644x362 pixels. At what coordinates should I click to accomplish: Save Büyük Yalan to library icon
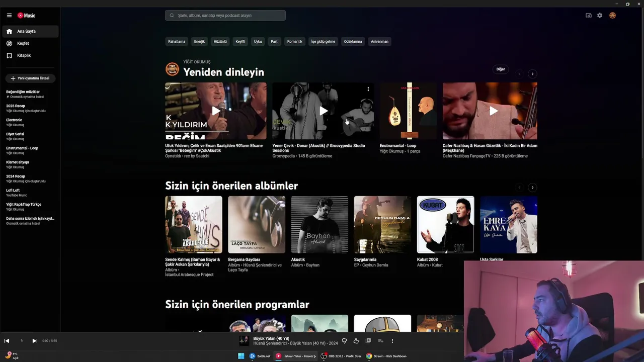tap(368, 341)
